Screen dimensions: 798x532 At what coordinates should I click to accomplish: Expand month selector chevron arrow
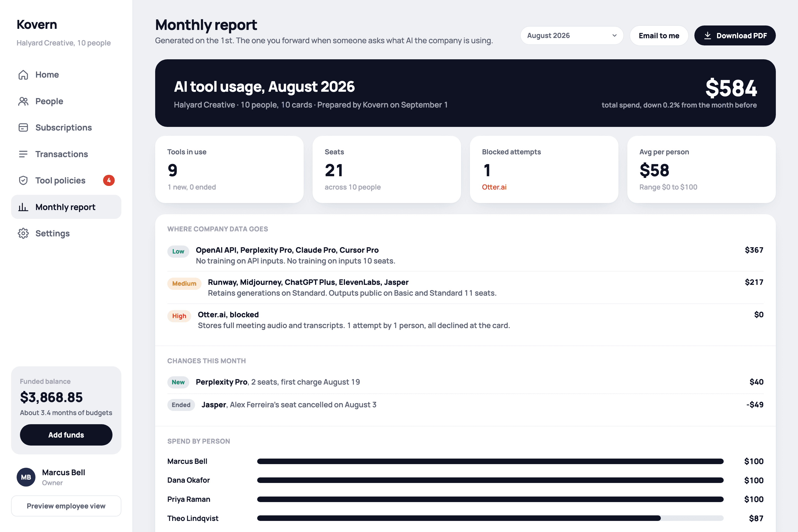615,36
